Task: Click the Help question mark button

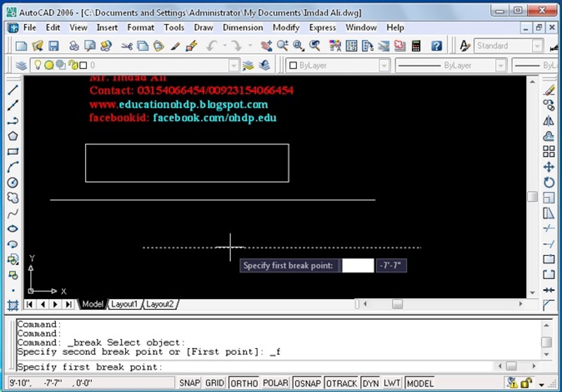Action: click(436, 46)
